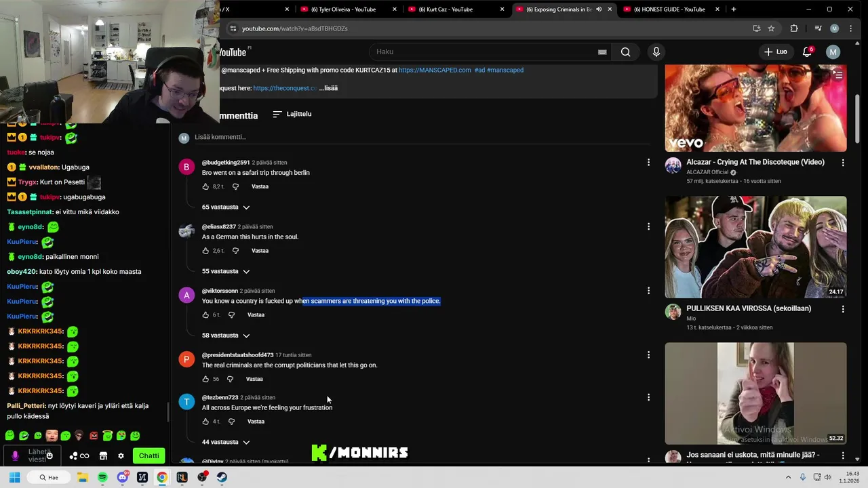Click the chat panel scrollbar

pyautogui.click(x=168, y=411)
